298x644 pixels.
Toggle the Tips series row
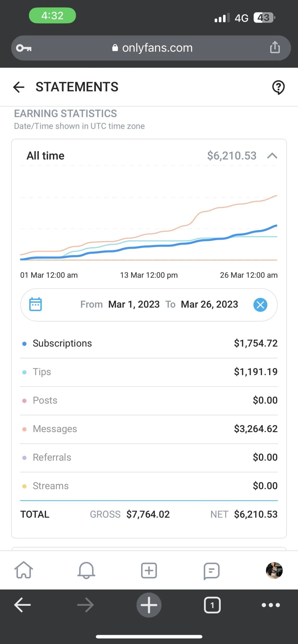pos(42,372)
